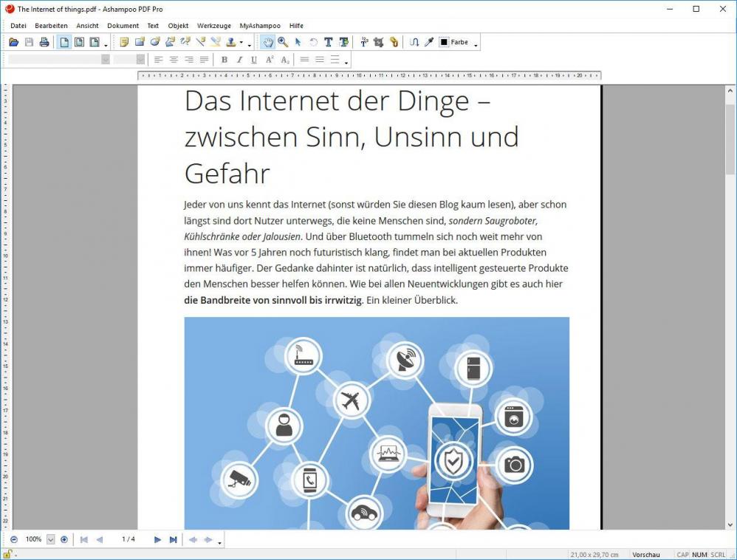This screenshot has width=737, height=560.
Task: Toggle Underline text formatting
Action: point(254,60)
